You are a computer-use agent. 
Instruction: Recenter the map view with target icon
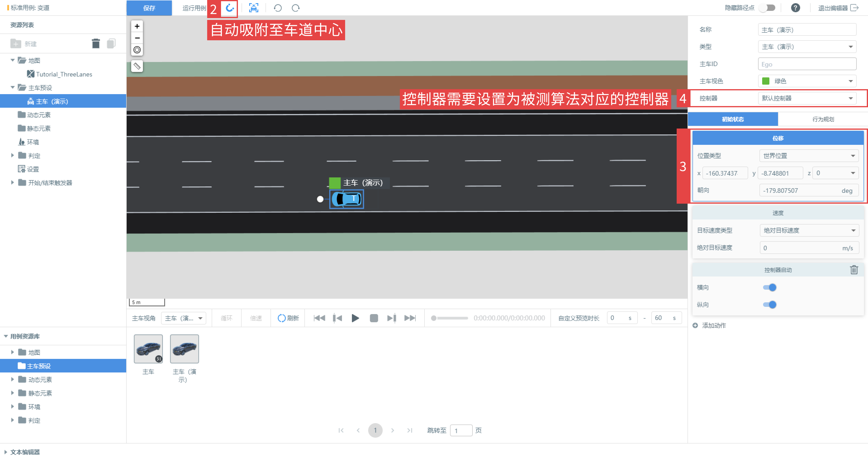click(x=137, y=50)
